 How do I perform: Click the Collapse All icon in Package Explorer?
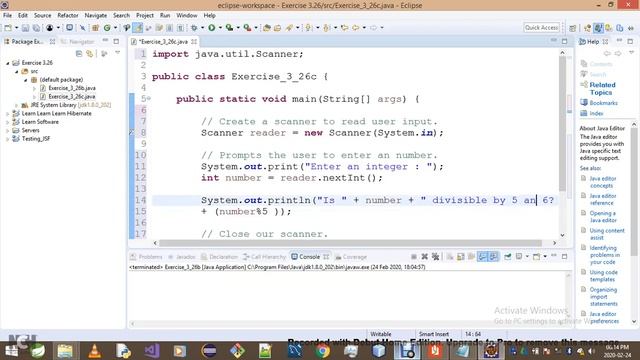(x=79, y=53)
